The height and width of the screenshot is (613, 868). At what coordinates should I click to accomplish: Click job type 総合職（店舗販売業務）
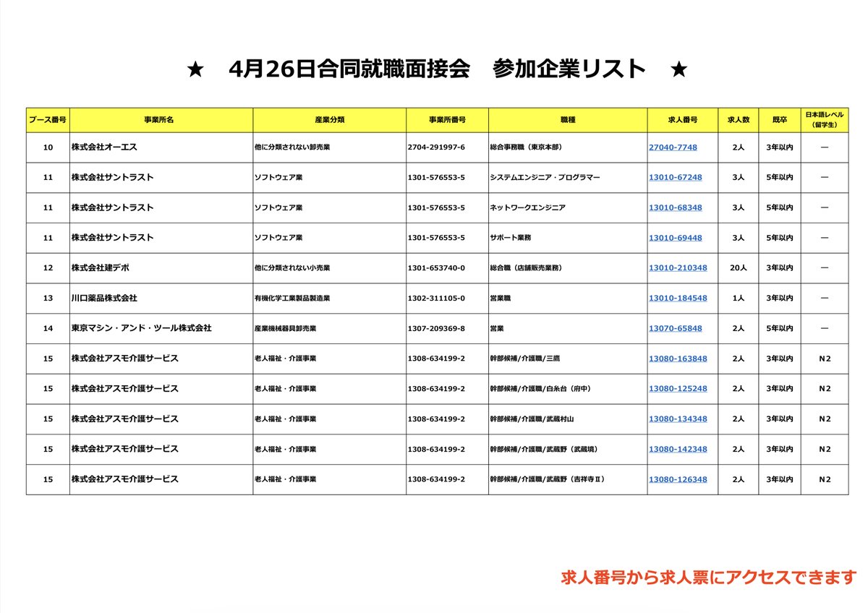[526, 268]
